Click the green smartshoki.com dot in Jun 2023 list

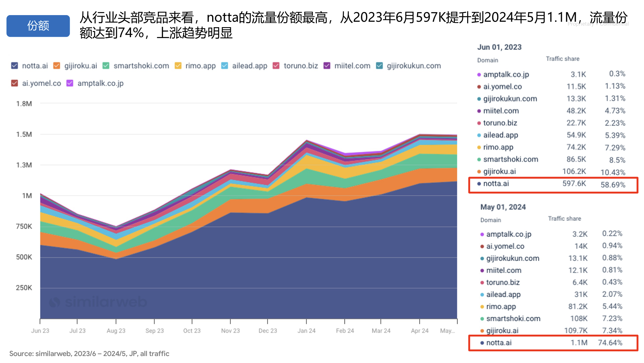click(479, 159)
